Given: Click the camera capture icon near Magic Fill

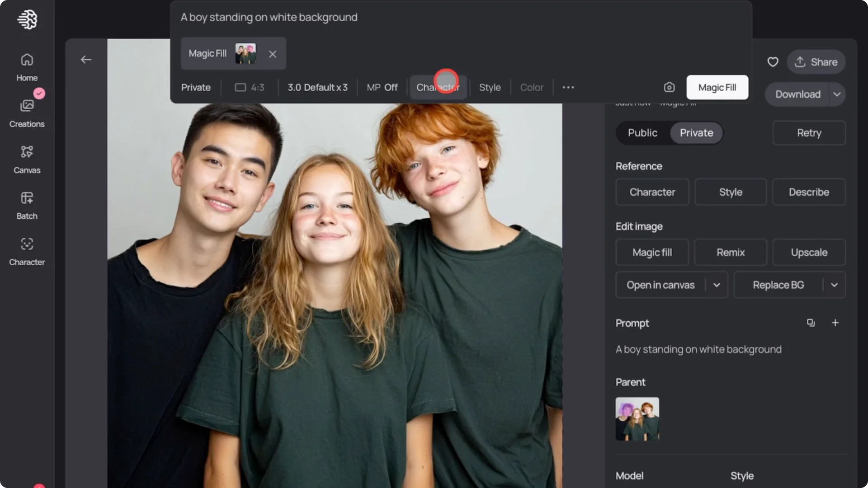Looking at the screenshot, I should click(669, 87).
